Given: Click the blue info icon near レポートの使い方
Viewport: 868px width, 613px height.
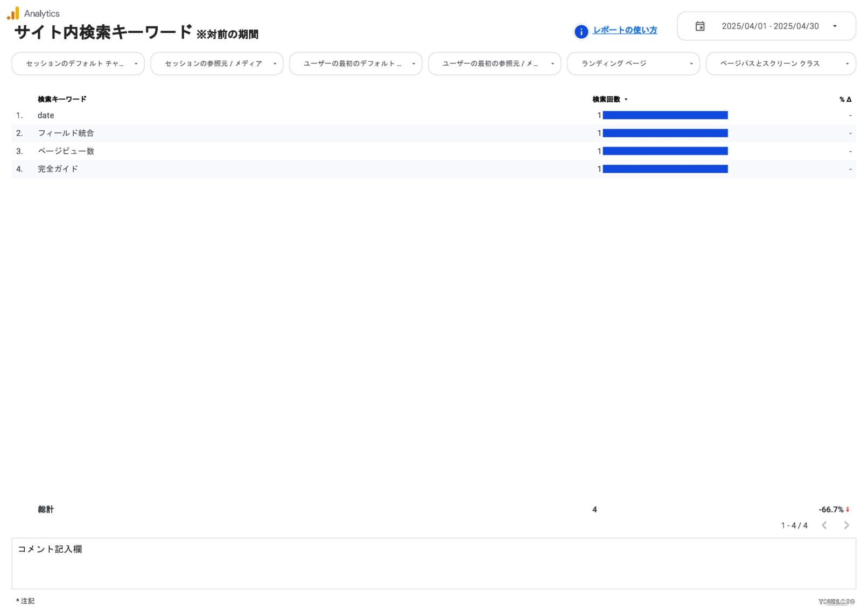Looking at the screenshot, I should click(x=581, y=32).
